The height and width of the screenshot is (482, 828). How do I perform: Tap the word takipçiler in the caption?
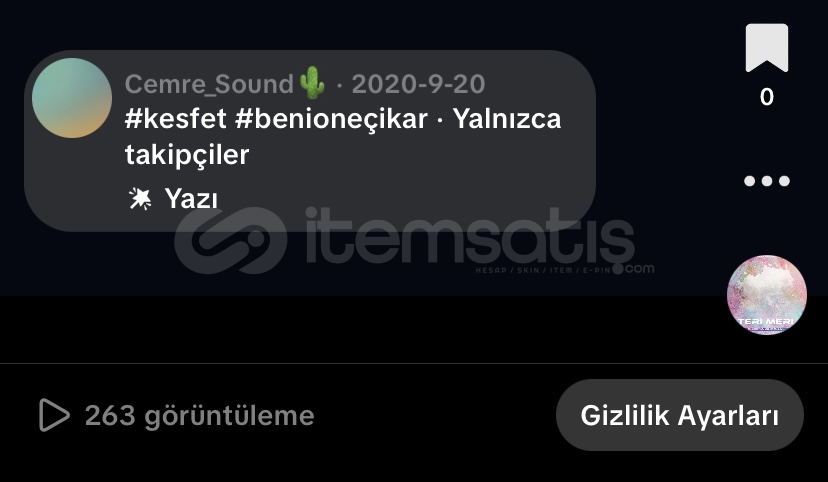tap(187, 155)
